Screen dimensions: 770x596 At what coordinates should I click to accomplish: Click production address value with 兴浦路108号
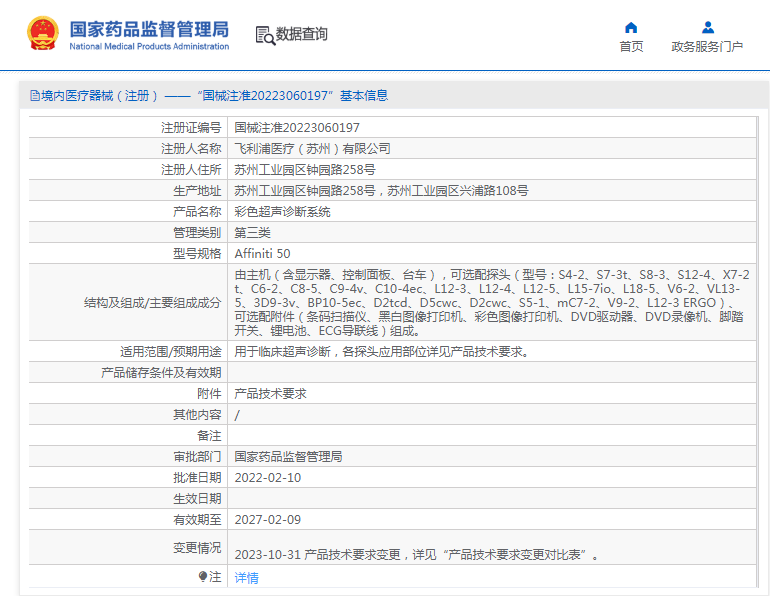pos(381,190)
